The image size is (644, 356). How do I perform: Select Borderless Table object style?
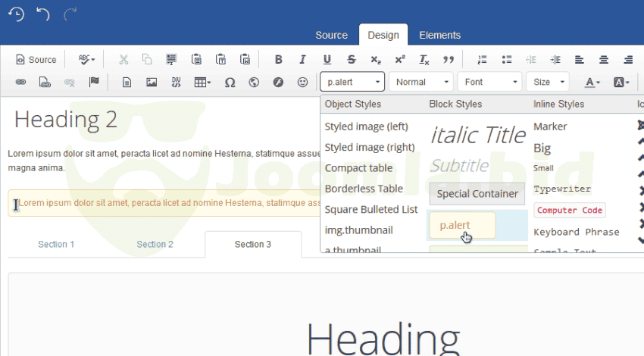pos(364,189)
